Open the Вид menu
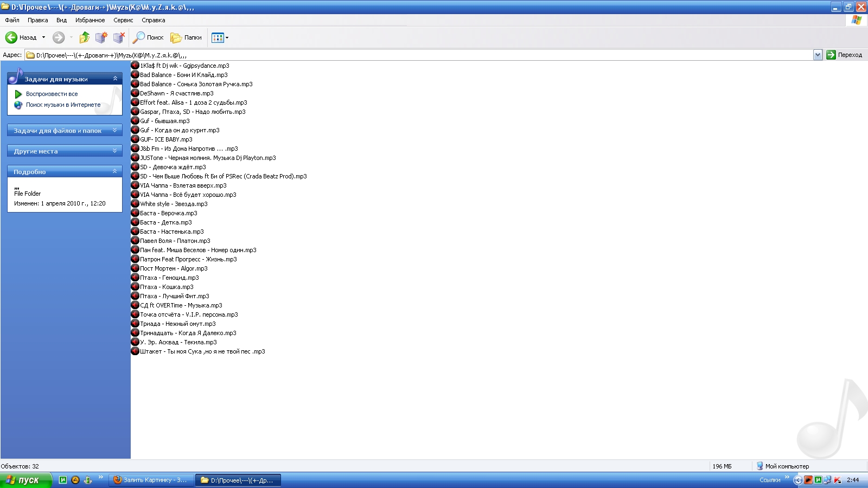Viewport: 868px width, 488px height. (61, 20)
